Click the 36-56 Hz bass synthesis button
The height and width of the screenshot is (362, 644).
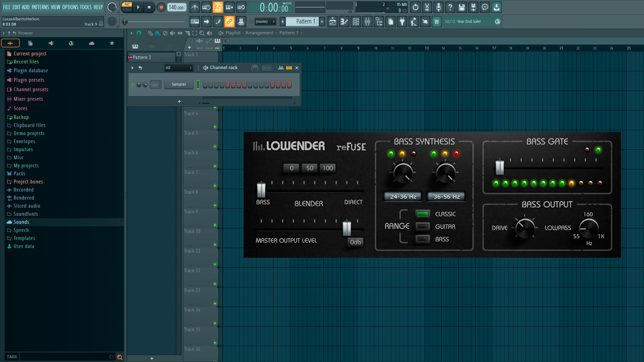tap(446, 197)
